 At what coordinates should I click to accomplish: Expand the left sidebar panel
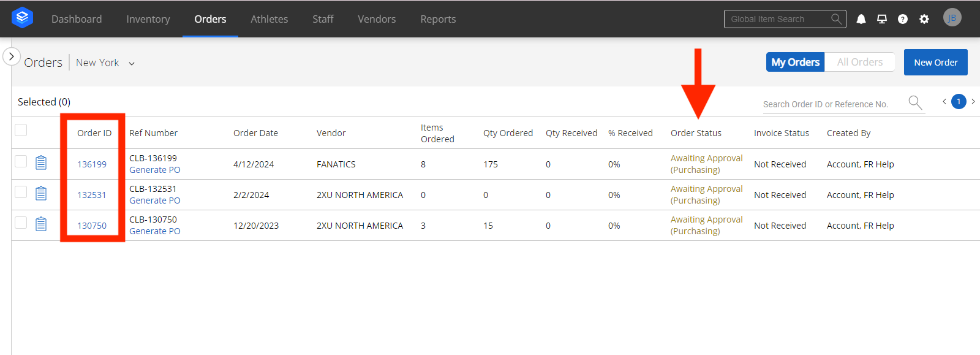(x=11, y=56)
